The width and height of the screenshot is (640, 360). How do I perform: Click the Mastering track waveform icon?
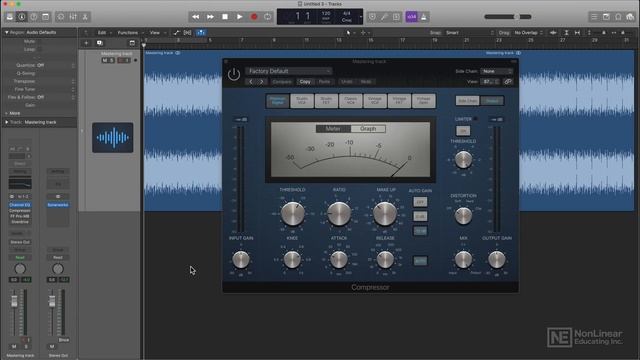[x=113, y=138]
